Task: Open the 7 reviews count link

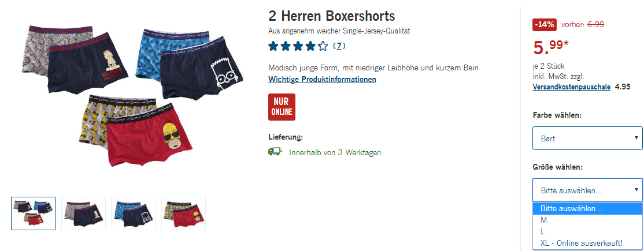Action: click(339, 46)
